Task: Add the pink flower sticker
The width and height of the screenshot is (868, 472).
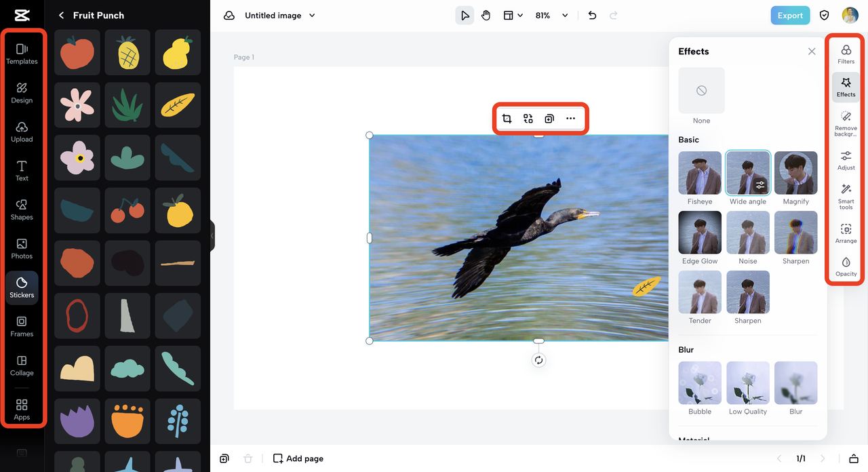Action: tap(77, 105)
